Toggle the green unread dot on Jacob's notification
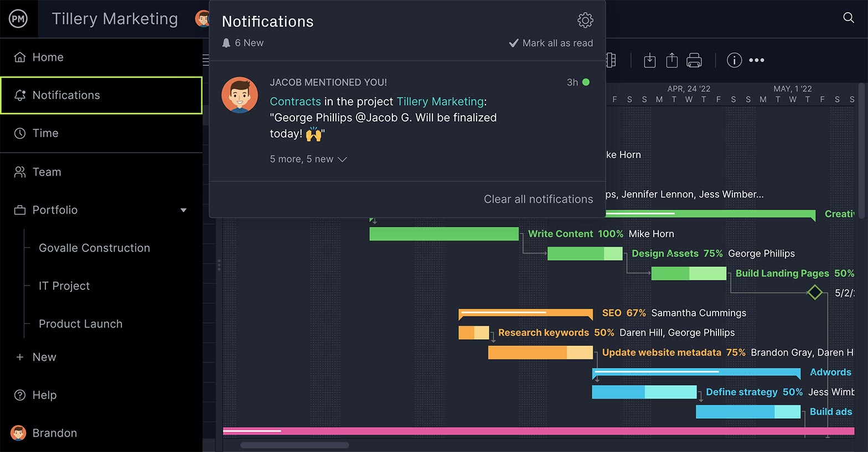The image size is (868, 452). (x=586, y=82)
